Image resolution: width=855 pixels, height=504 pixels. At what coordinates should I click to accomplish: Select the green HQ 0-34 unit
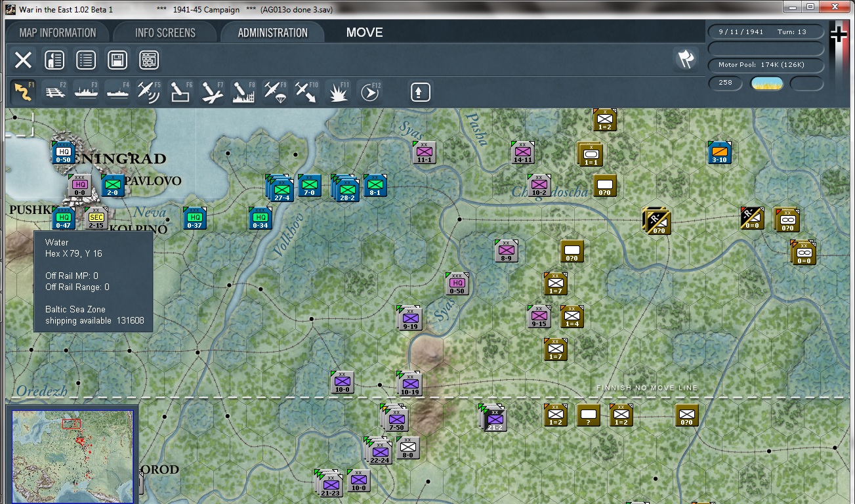point(261,219)
